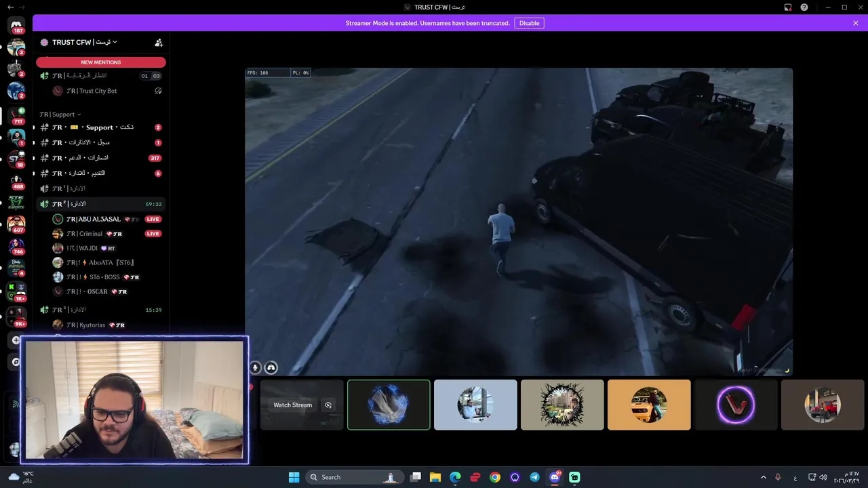The image size is (868, 488).
Task: Open the ST server icon with 18 badge
Action: (16, 158)
